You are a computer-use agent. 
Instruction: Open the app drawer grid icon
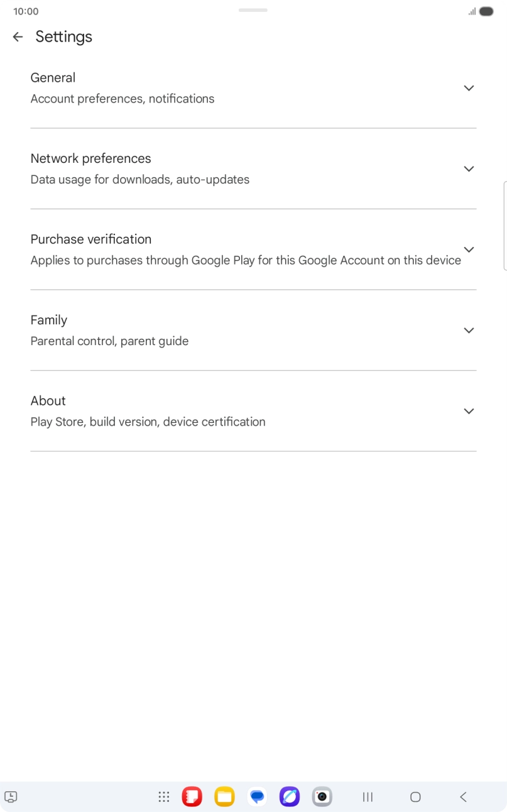[x=164, y=797]
